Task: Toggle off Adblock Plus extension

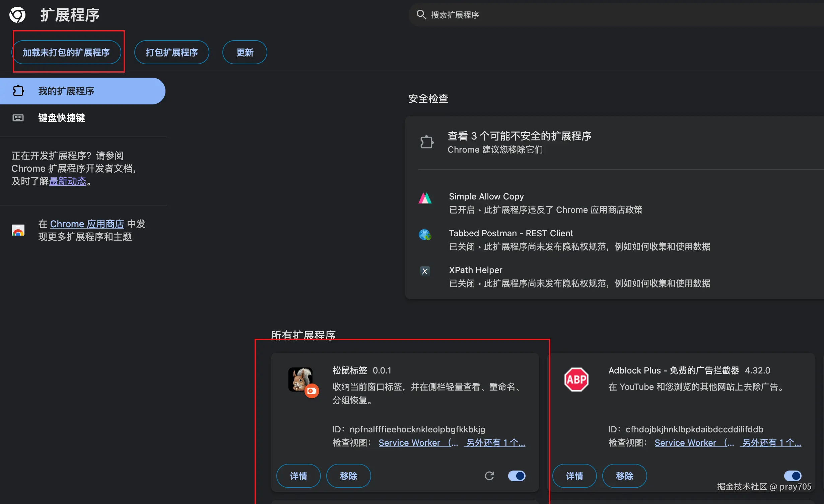Action: click(793, 476)
